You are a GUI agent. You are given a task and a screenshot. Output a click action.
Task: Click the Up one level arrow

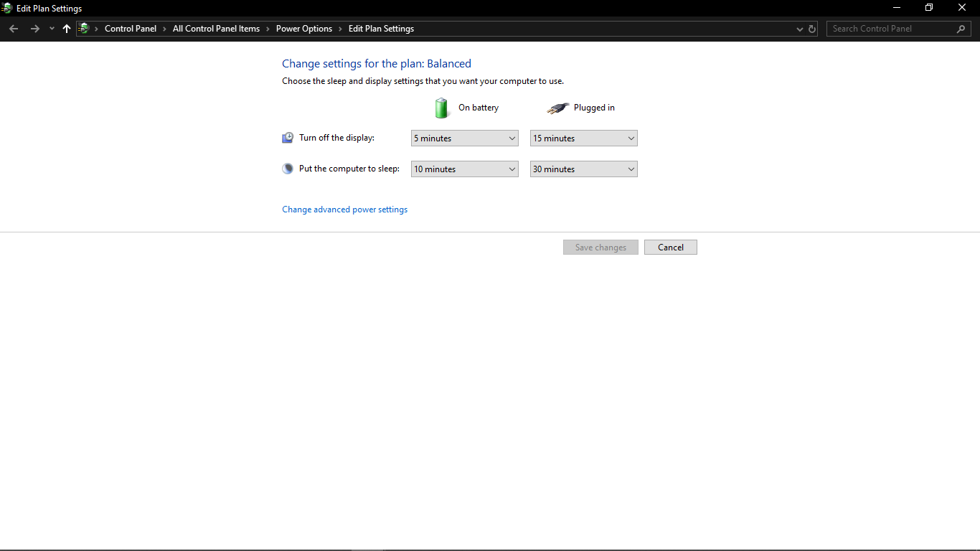coord(67,29)
